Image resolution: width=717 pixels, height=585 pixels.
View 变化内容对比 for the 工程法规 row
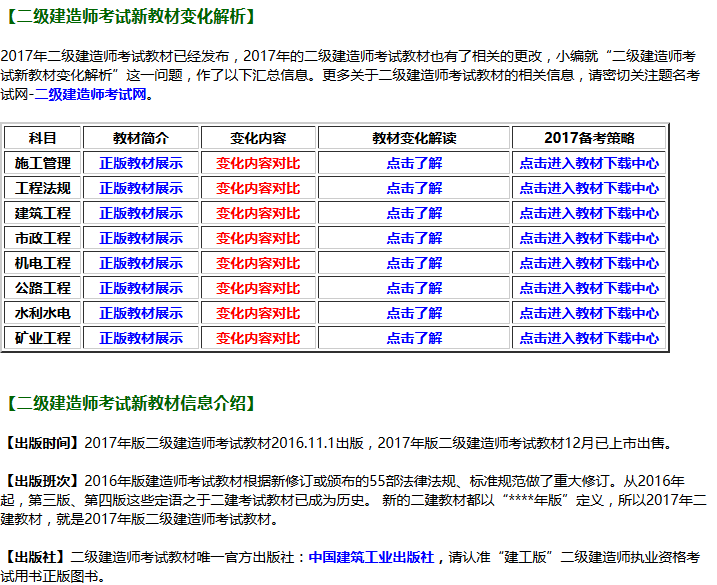258,188
